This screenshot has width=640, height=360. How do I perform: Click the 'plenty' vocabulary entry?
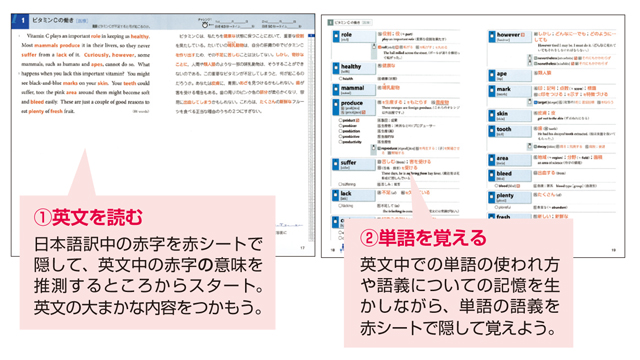tap(510, 197)
